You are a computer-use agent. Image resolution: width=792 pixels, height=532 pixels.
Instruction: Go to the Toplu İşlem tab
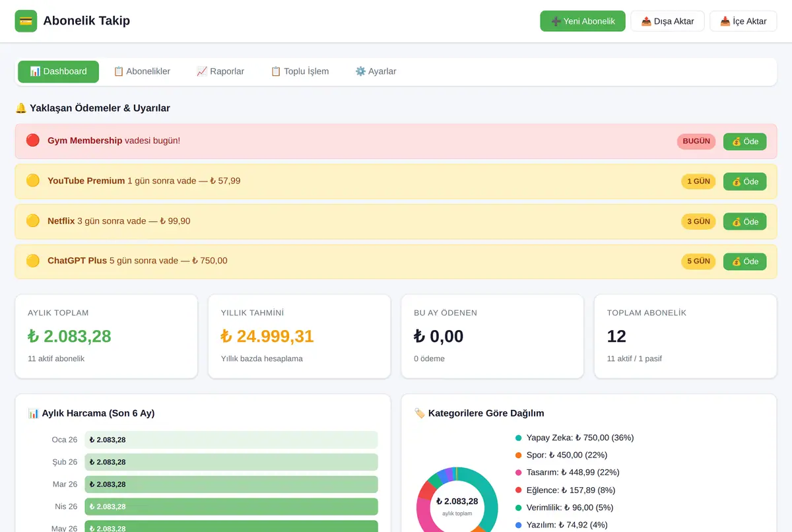(x=300, y=71)
